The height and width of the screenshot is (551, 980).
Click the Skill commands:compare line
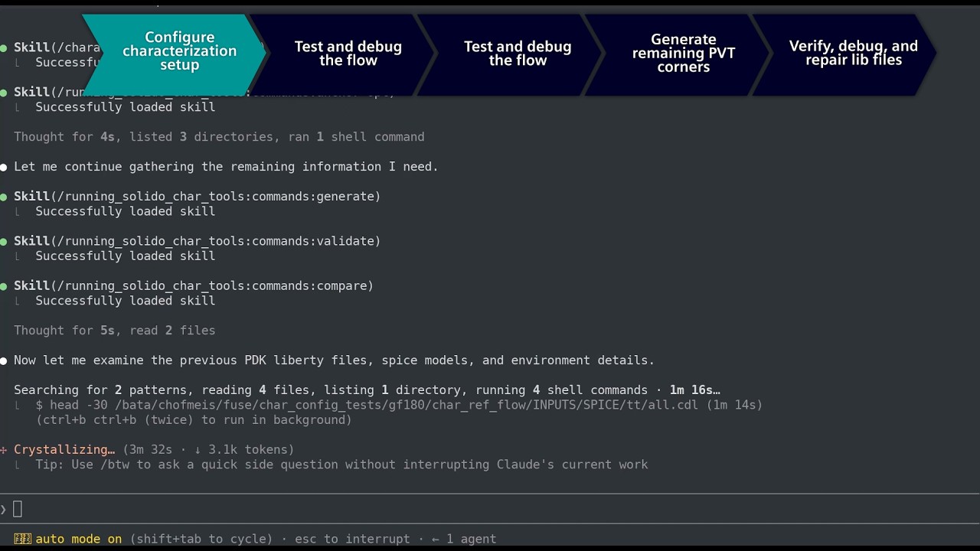tap(194, 285)
